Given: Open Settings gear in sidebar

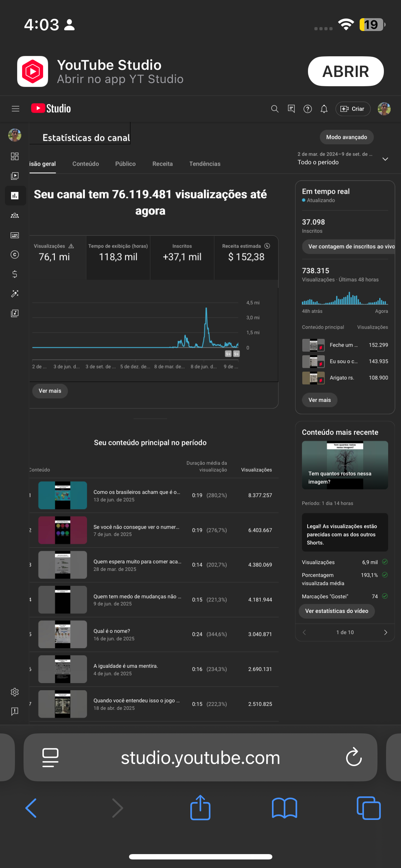Looking at the screenshot, I should (x=15, y=692).
